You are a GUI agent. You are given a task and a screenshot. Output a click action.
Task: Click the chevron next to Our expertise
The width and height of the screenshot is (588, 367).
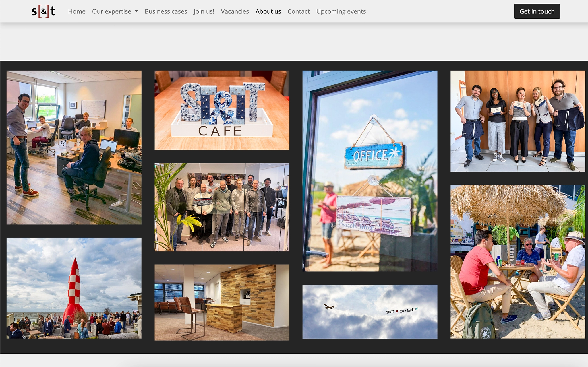point(136,11)
